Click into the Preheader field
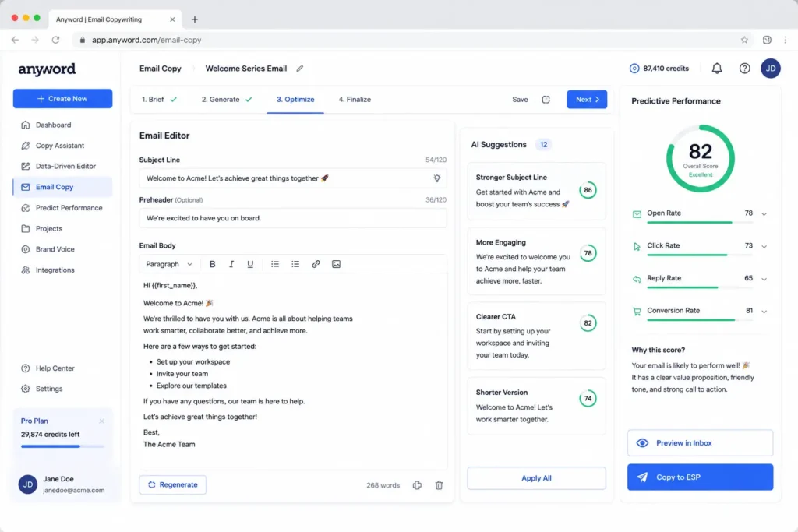This screenshot has width=798, height=532. 293,218
